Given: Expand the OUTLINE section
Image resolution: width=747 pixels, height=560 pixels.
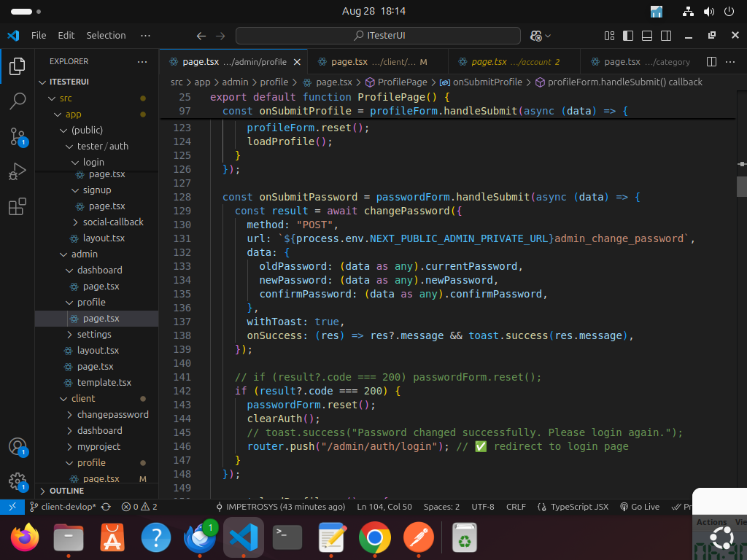Looking at the screenshot, I should coord(66,491).
